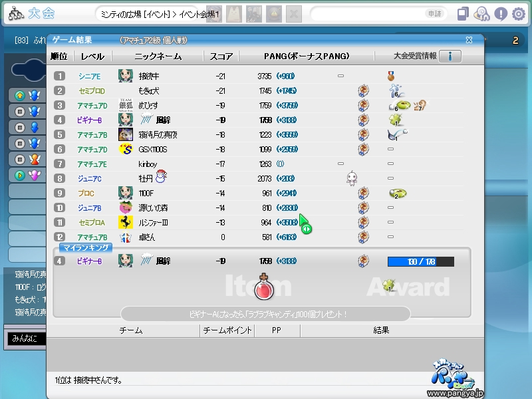Select the Ferrari horse avatar in row 11
This screenshot has width=532, height=399.
click(x=125, y=222)
